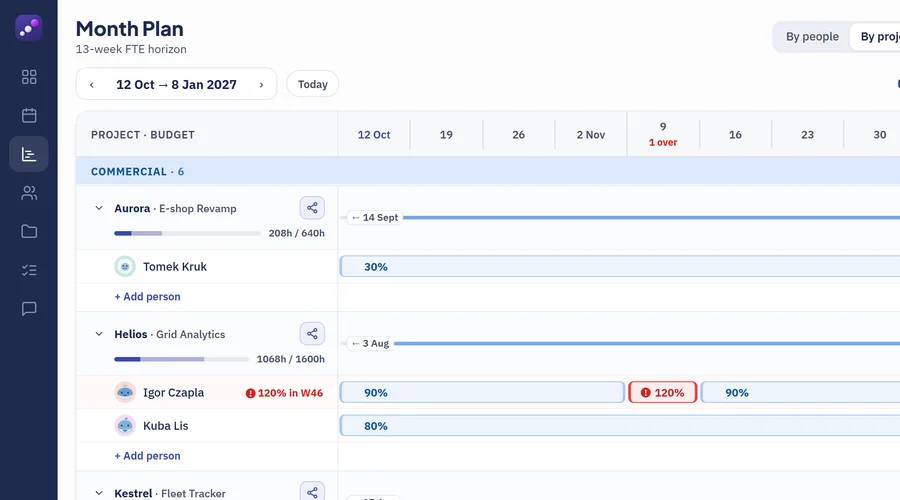Image resolution: width=900 pixels, height=500 pixels.
Task: Select Kuba Lis's 80% allocation bar
Action: point(620,426)
